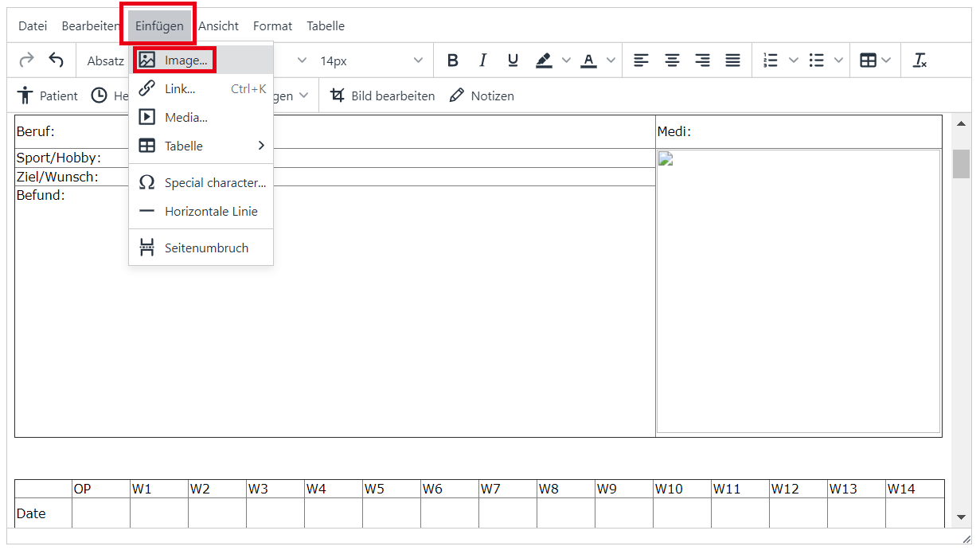980x550 pixels.
Task: Open the Format menu
Action: point(272,25)
